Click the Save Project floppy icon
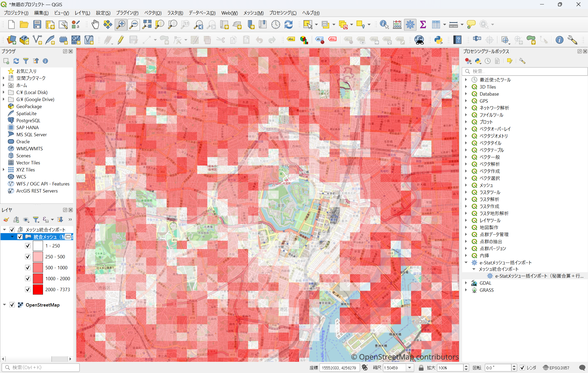 [x=37, y=24]
